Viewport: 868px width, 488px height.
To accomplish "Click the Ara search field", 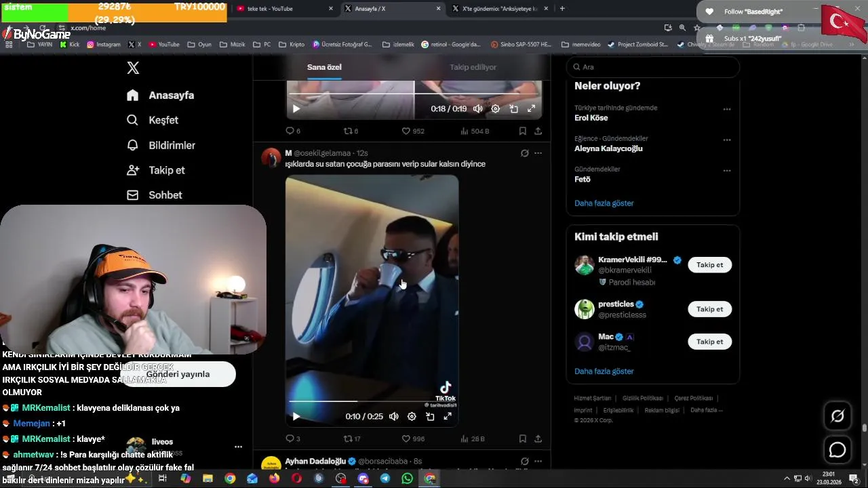I will [x=652, y=67].
